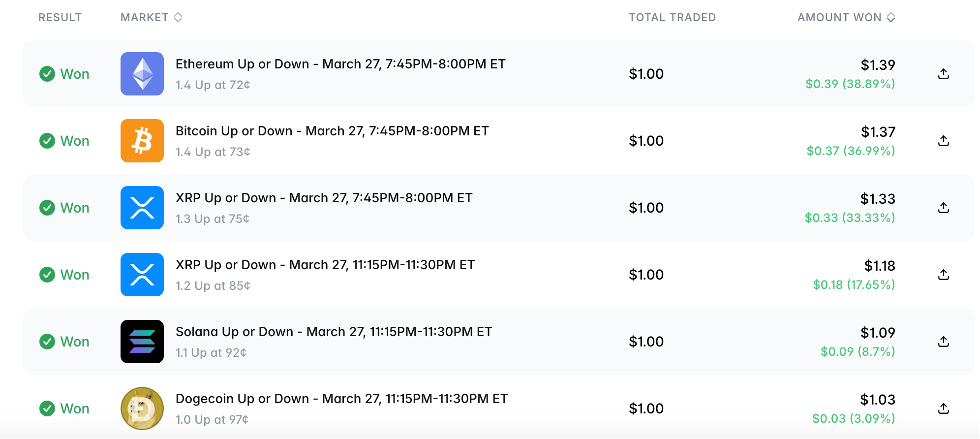The width and height of the screenshot is (980, 439).
Task: Click the Bitcoin market logo icon
Action: point(142,141)
